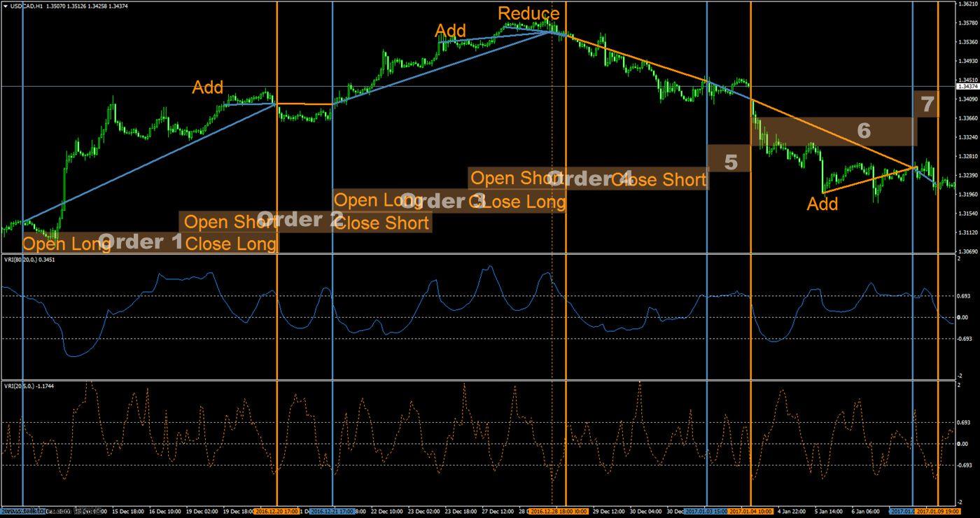
Task: Click the '15 Dec 18:00' time axis label
Action: point(129,512)
